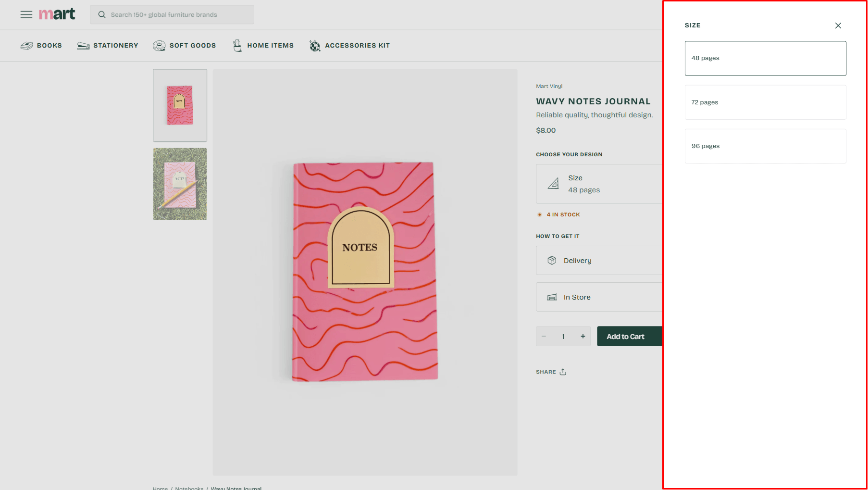Viewport: 868px width, 490px height.
Task: Click the Size ruler icon
Action: coord(554,184)
